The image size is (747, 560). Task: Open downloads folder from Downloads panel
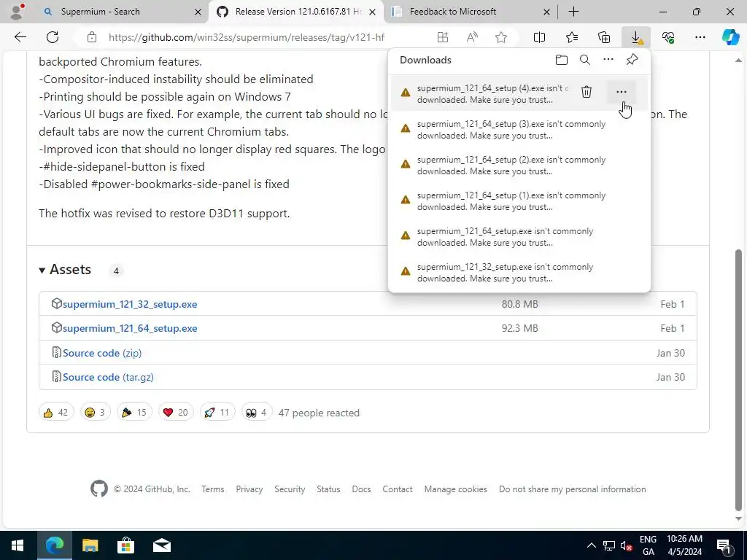(x=562, y=60)
